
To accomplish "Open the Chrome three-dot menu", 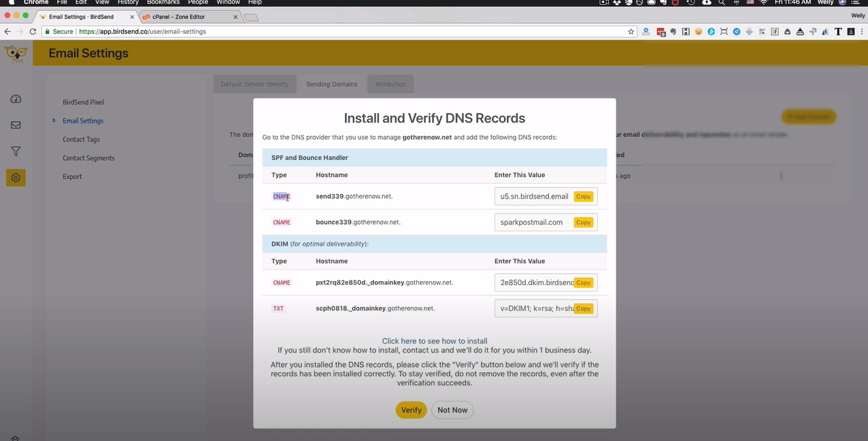I will point(863,31).
